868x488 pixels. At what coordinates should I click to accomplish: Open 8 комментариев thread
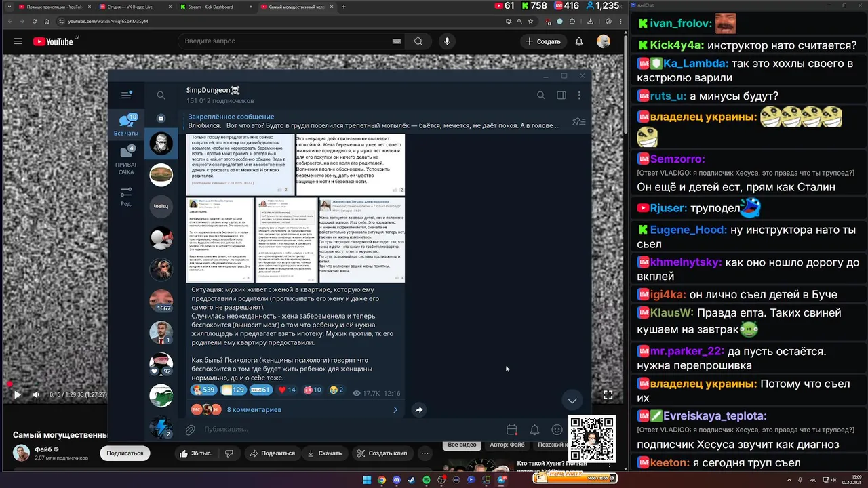[296, 409]
